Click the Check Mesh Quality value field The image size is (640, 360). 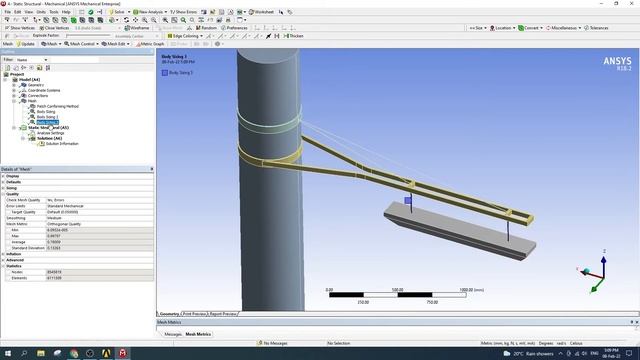(100, 200)
